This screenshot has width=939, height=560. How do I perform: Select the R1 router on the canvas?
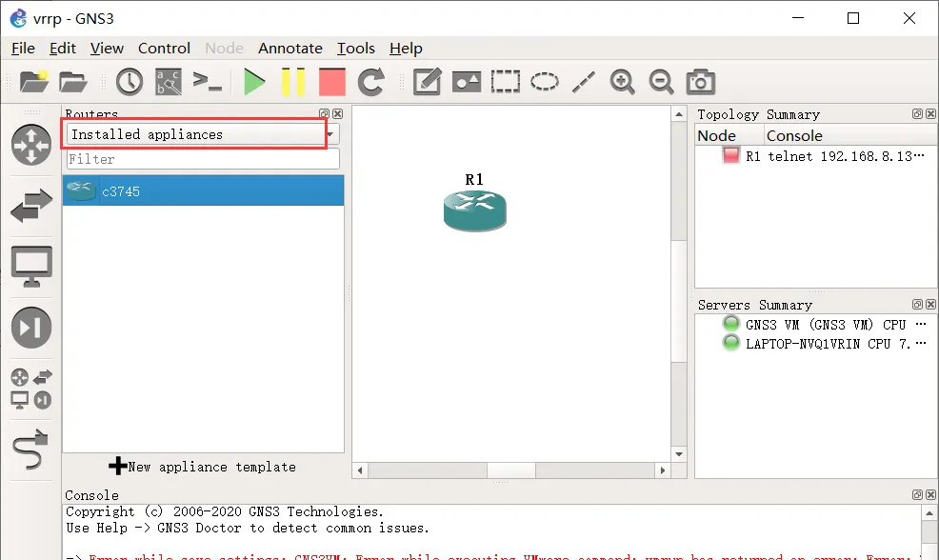point(475,210)
